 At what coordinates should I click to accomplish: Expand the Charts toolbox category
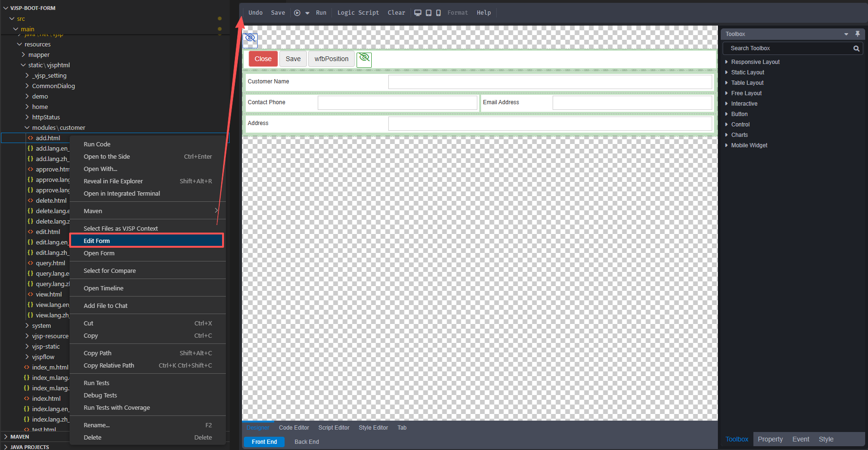tap(727, 135)
